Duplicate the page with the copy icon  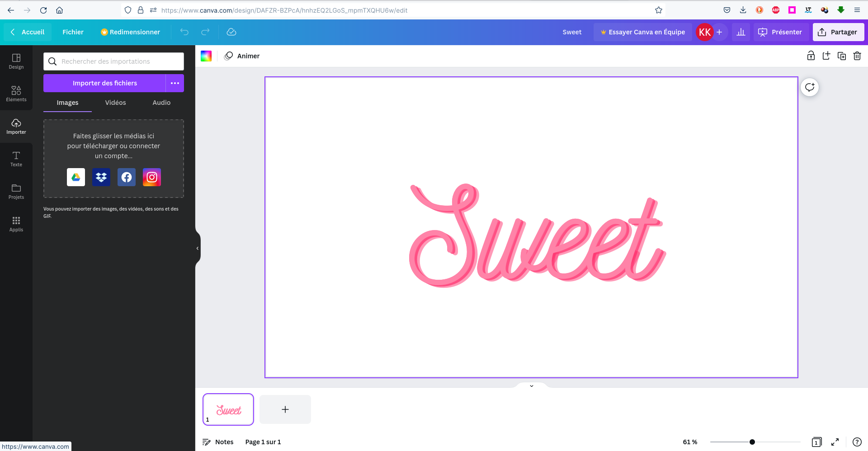tap(841, 56)
